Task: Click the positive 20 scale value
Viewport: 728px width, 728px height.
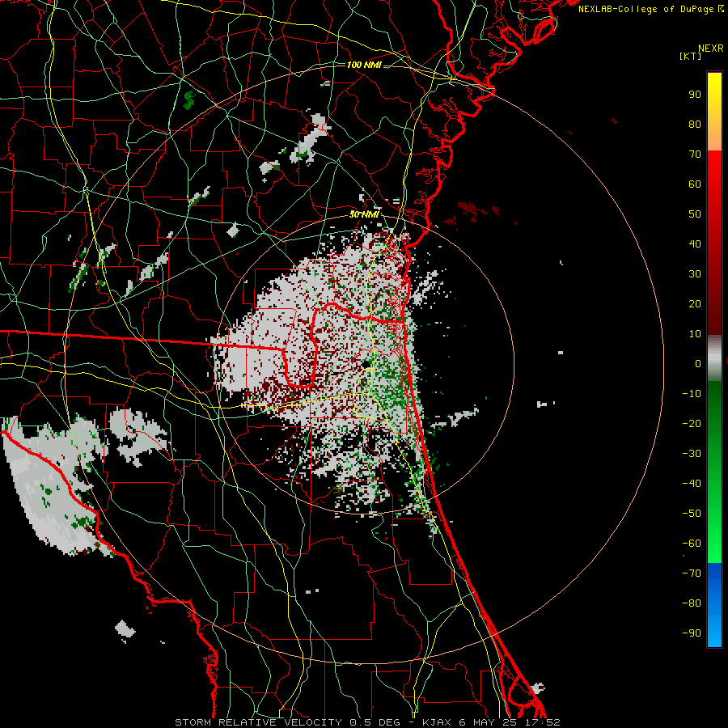Action: click(695, 303)
